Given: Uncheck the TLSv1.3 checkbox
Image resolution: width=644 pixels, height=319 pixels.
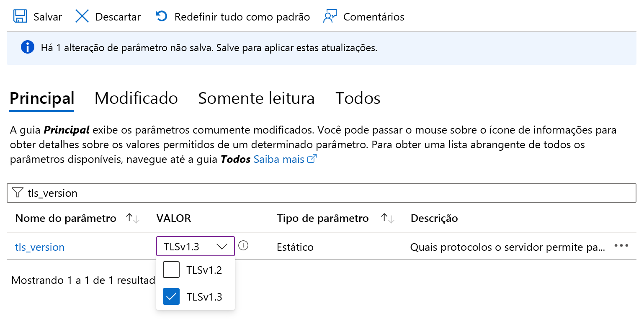Looking at the screenshot, I should (171, 297).
